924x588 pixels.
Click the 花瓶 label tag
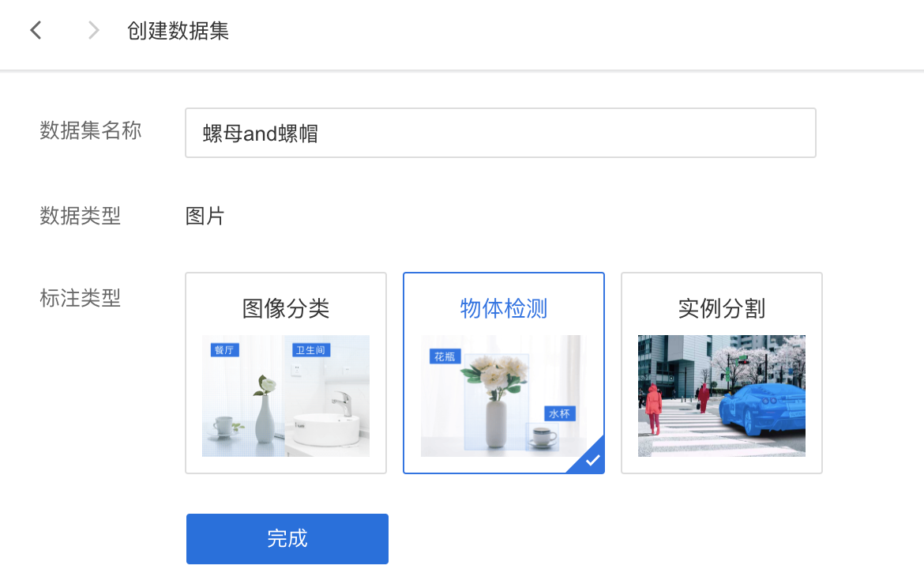click(x=445, y=356)
